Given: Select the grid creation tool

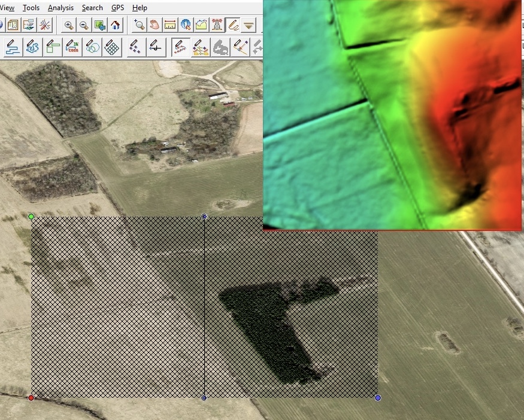Looking at the screenshot, I should 113,47.
